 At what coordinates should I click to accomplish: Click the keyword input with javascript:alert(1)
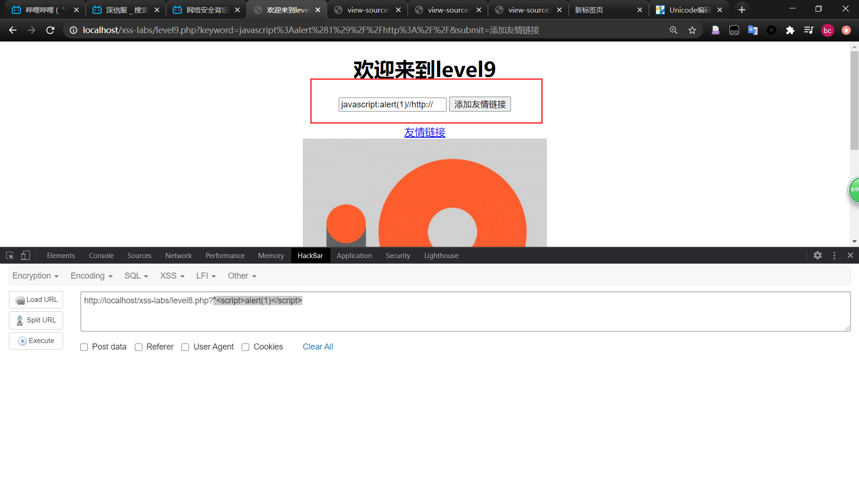392,105
